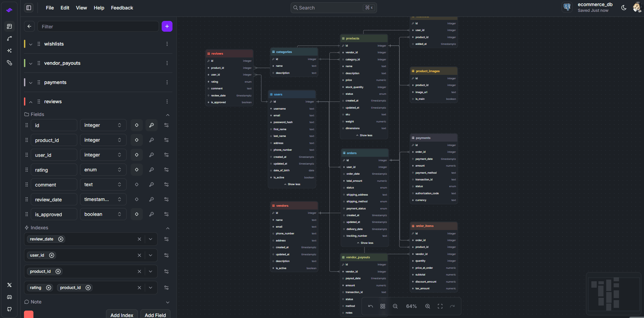Click the purple add table button
This screenshot has width=644, height=318.
[167, 26]
